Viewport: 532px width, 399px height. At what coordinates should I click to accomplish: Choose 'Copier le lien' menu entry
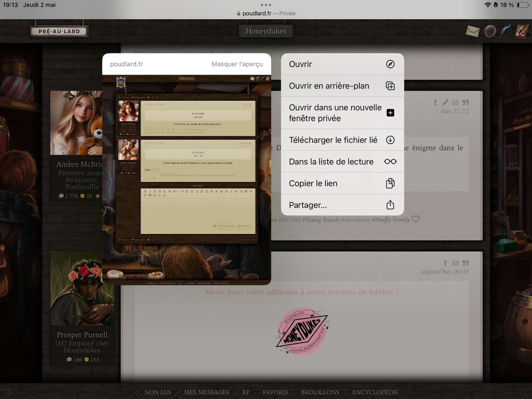[342, 183]
